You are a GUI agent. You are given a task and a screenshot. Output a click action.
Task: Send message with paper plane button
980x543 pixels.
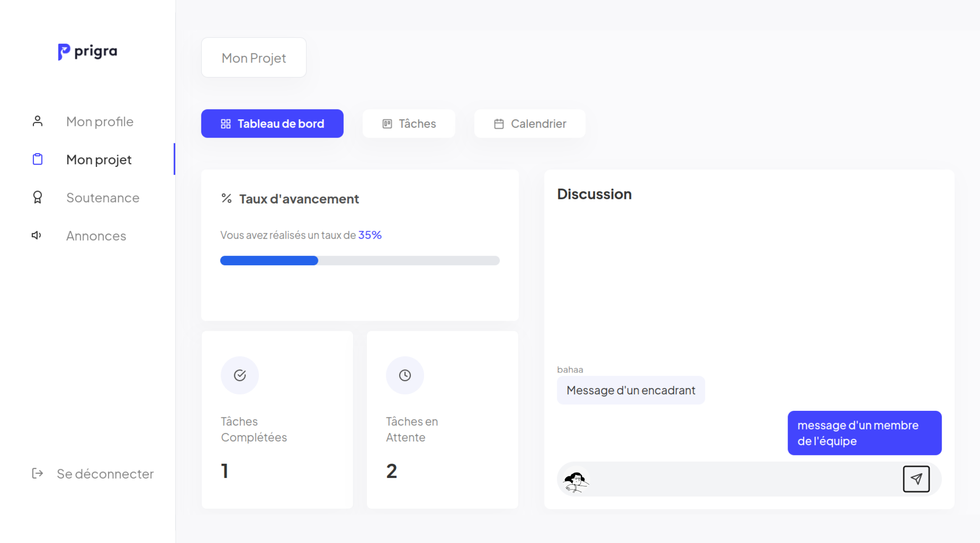(916, 479)
